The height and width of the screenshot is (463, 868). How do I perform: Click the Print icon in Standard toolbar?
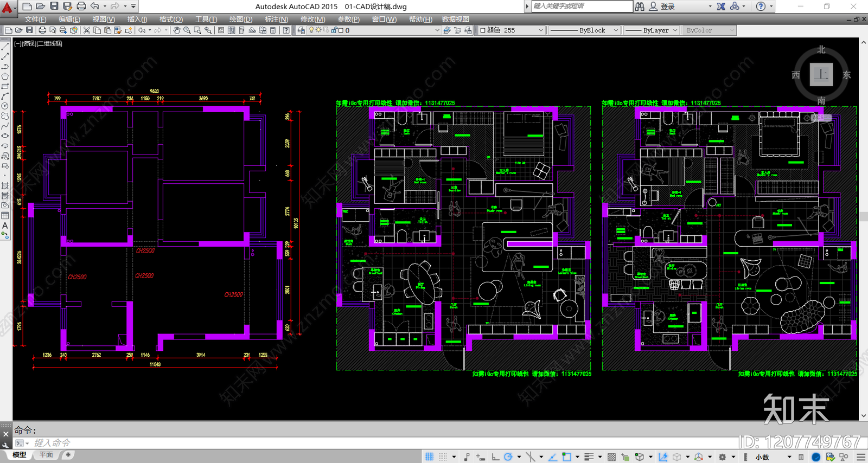click(x=42, y=30)
